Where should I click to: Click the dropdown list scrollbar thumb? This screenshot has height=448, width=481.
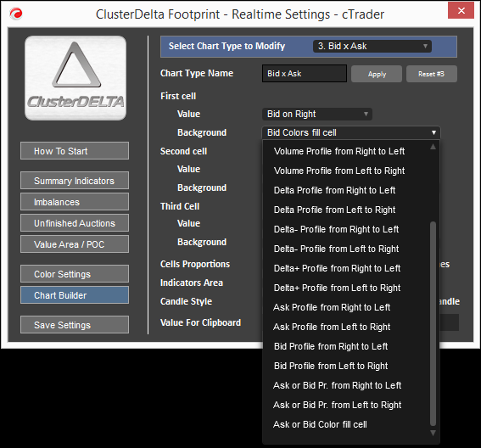[433, 324]
